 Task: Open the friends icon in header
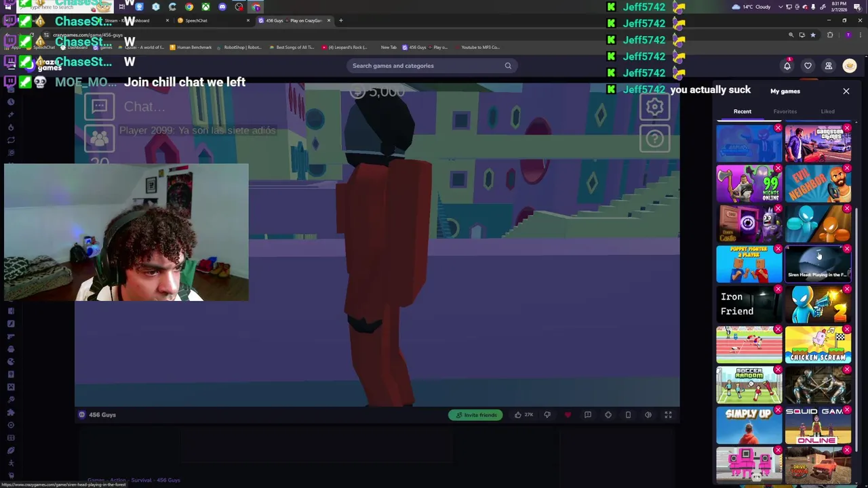[828, 66]
